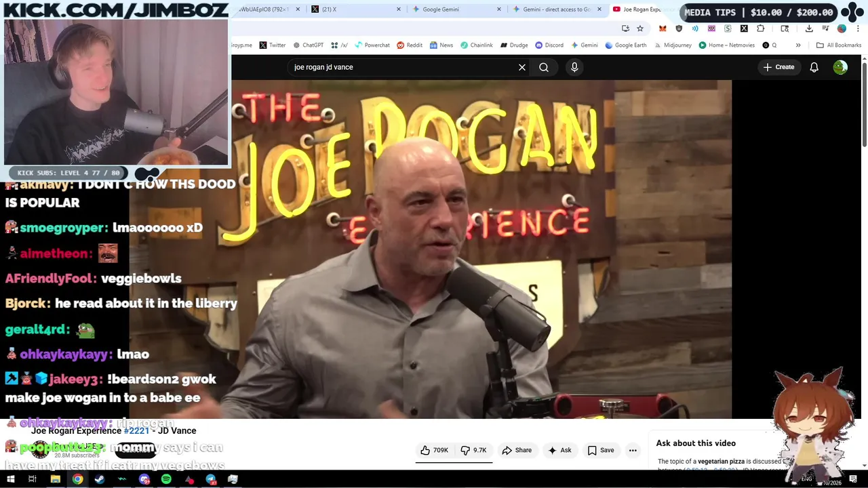The height and width of the screenshot is (488, 868).
Task: Open the Discord bookmark
Action: coord(549,45)
